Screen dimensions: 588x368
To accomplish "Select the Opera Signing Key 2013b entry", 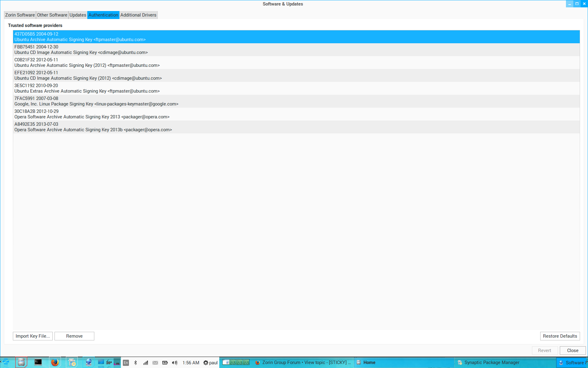I will point(93,127).
